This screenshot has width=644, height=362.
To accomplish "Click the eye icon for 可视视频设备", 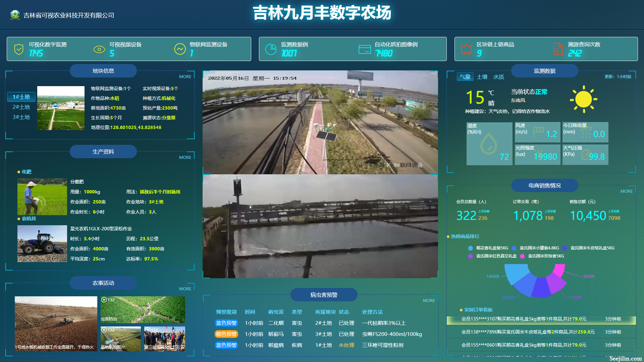I will point(99,49).
